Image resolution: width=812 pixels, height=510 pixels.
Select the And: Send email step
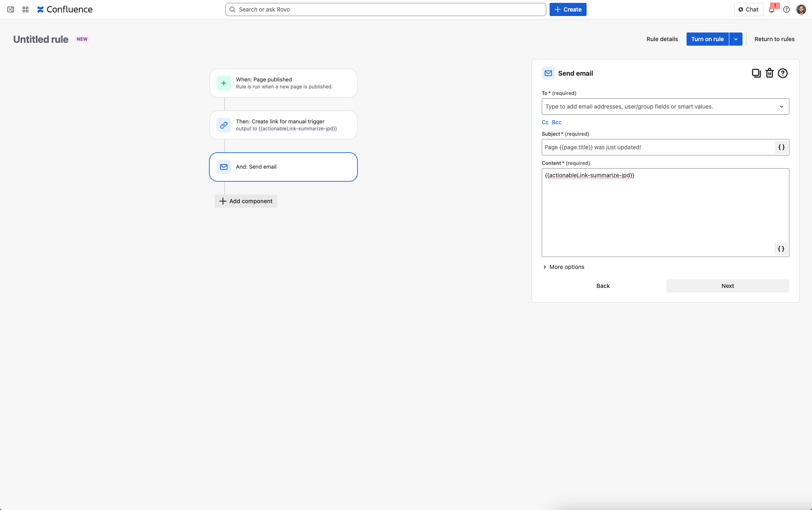(283, 167)
